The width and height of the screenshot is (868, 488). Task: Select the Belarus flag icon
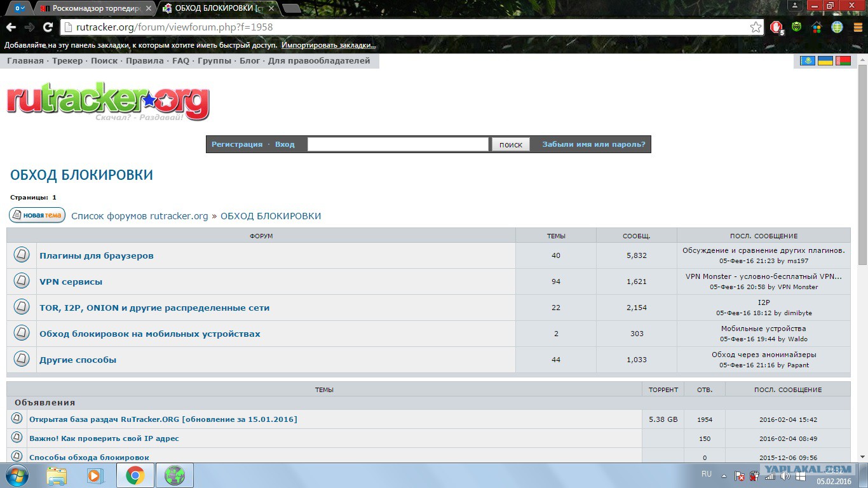[843, 61]
